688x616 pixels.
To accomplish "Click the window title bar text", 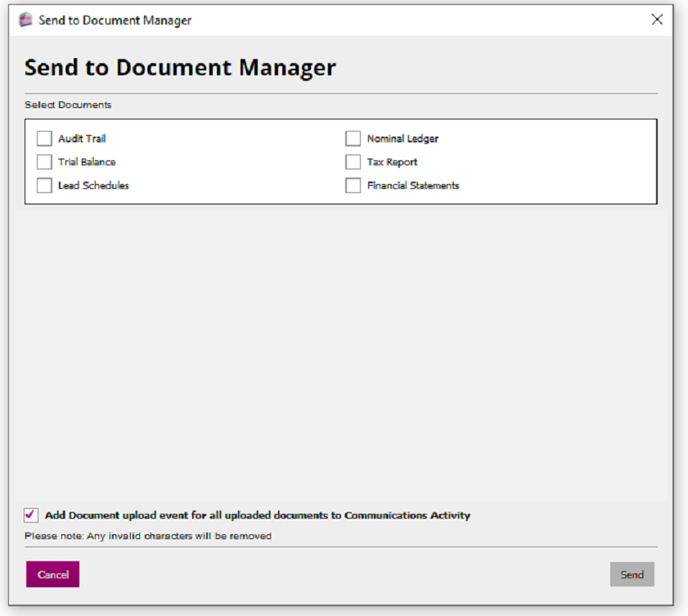I will 115,20.
